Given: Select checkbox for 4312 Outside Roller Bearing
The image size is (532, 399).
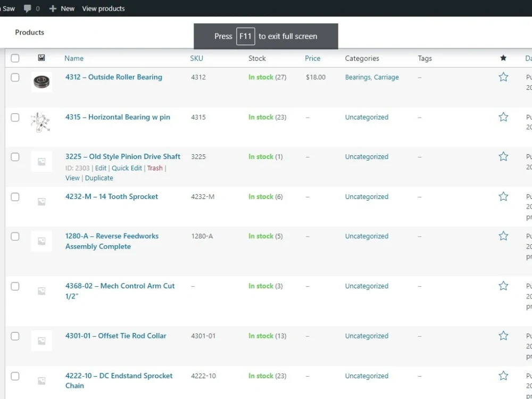Looking at the screenshot, I should point(15,77).
